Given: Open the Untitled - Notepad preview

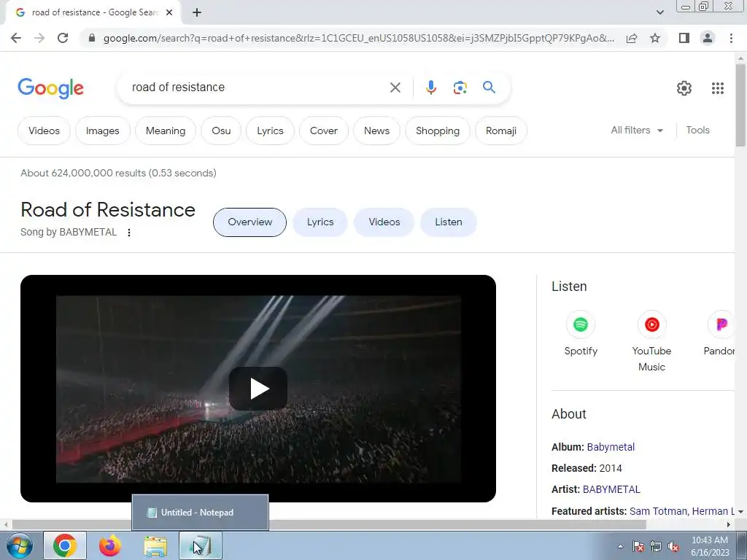Looking at the screenshot, I should (x=200, y=513).
